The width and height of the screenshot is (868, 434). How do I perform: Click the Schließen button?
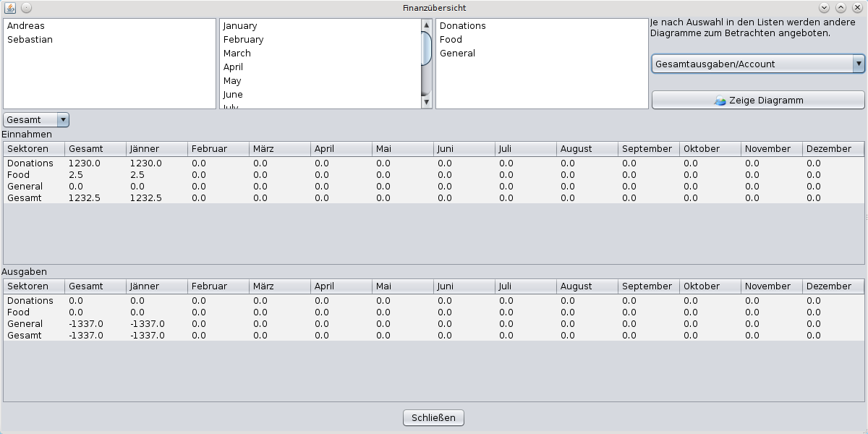pyautogui.click(x=433, y=418)
